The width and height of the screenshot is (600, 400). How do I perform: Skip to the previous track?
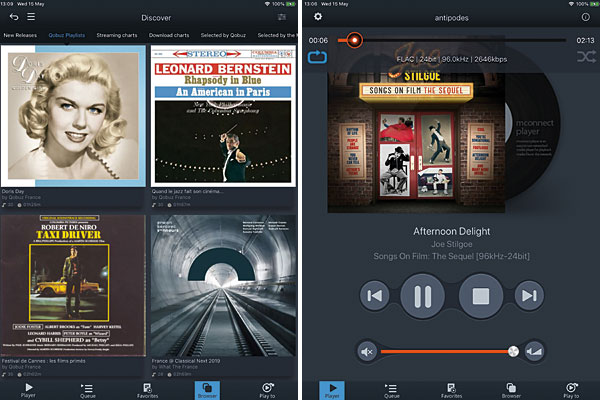[375, 296]
